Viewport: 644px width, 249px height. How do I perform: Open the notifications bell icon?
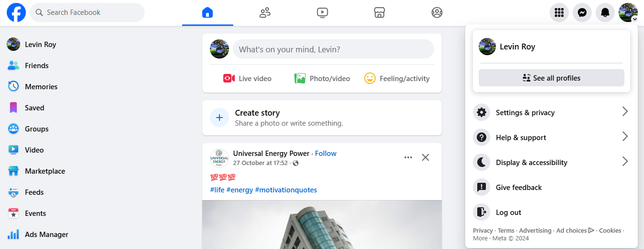[x=605, y=12]
